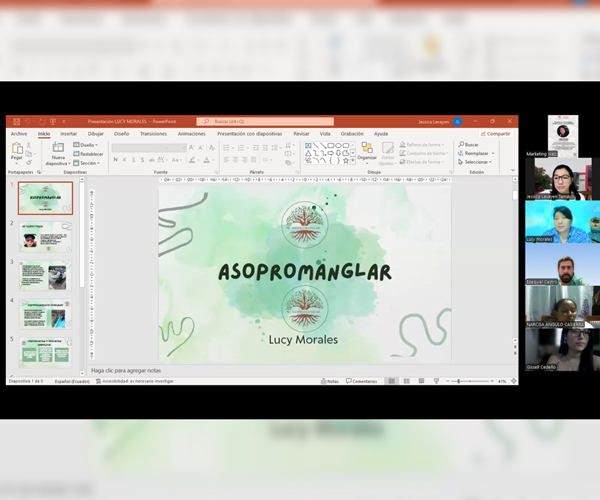The image size is (600, 500).
Task: Click the Buscar search box in title bar
Action: tap(265, 121)
